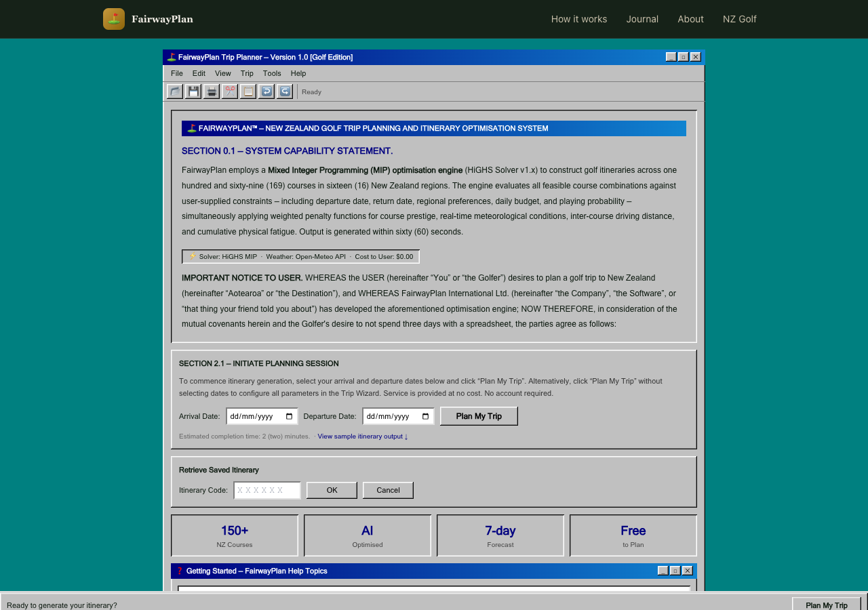The width and height of the screenshot is (868, 610).
Task: Click the "7-day" Forecast stat
Action: 500,535
